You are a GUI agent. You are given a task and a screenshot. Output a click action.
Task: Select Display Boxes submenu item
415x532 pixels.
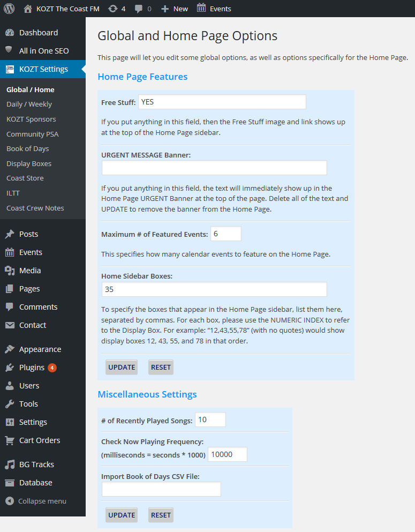tap(29, 163)
